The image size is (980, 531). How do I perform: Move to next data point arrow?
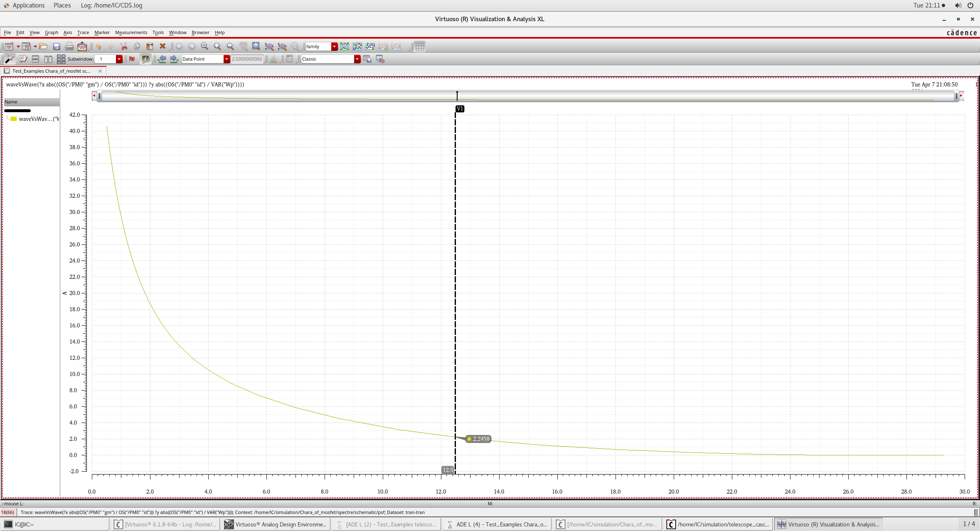tap(174, 59)
